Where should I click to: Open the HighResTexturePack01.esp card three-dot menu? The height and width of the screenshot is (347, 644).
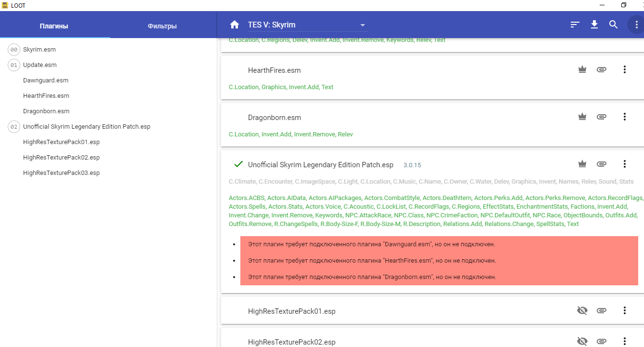click(x=625, y=310)
